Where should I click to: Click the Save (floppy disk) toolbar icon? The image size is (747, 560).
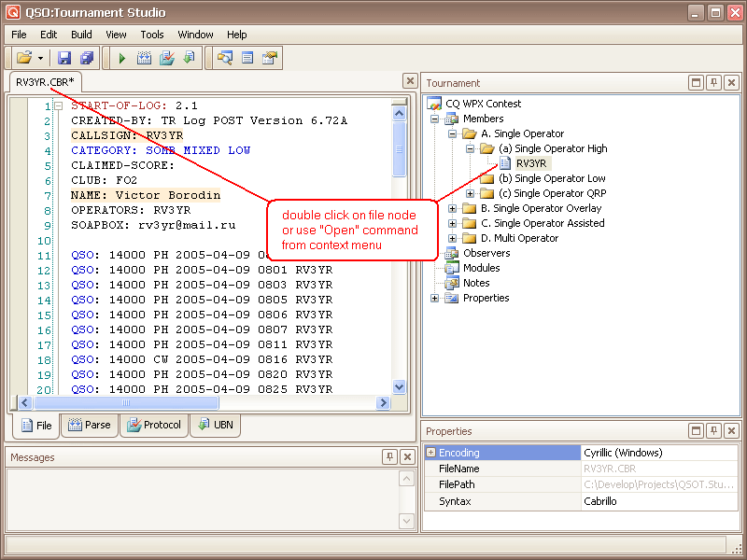click(64, 58)
